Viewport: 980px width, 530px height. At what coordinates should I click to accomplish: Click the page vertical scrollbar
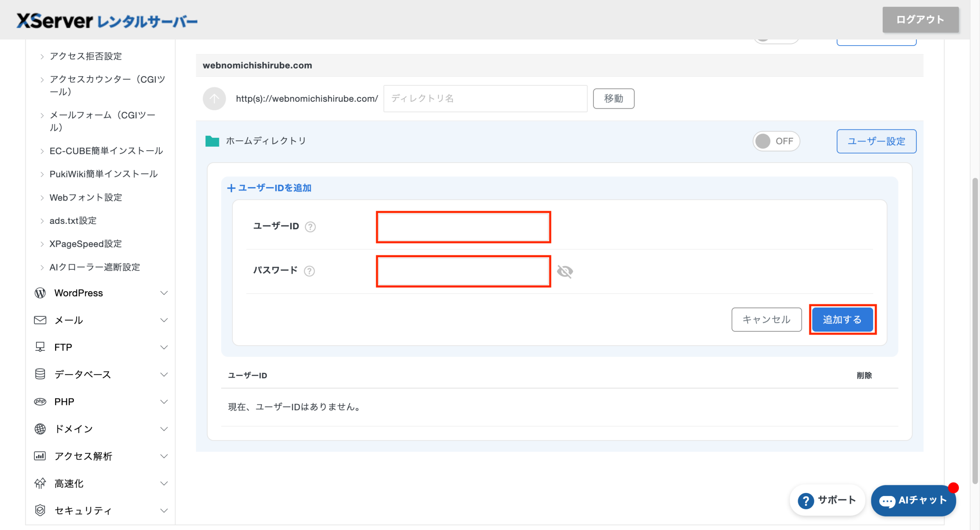(975, 331)
